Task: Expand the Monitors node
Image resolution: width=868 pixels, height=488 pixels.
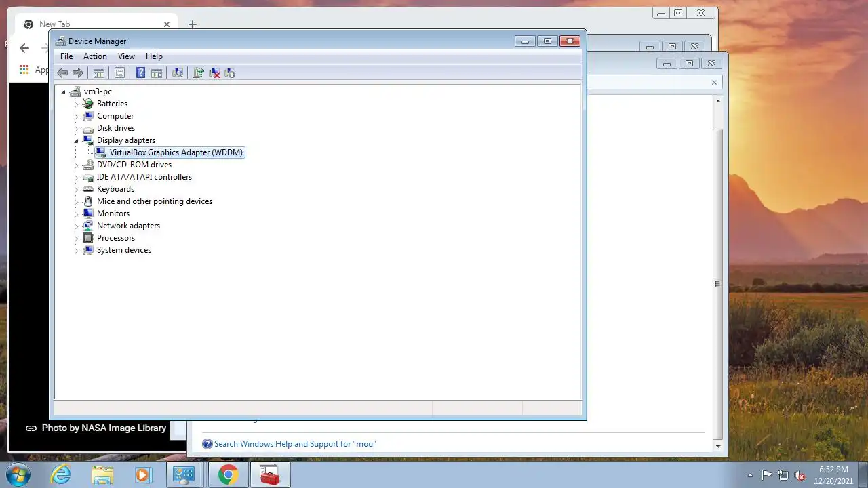Action: [x=76, y=214]
